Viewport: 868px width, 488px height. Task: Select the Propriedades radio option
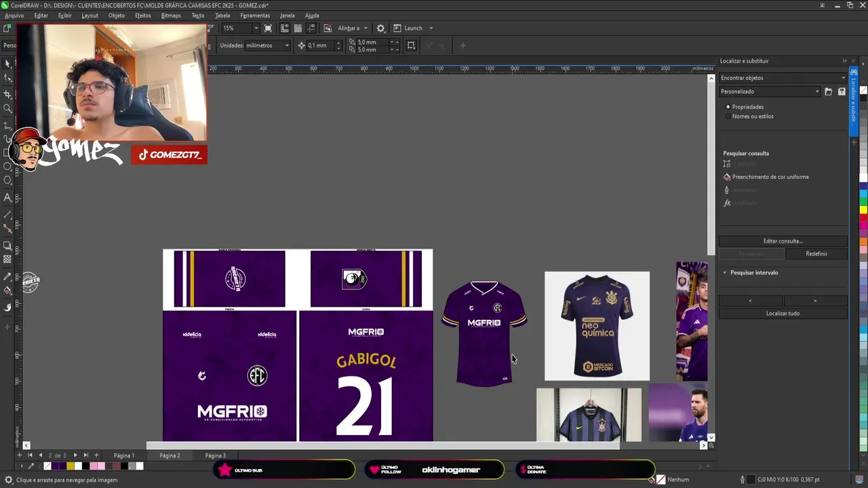tap(728, 107)
